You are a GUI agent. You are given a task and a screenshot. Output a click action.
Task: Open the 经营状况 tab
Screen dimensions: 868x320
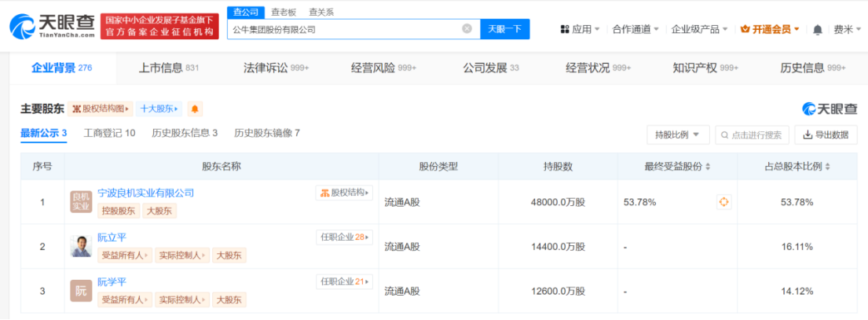598,68
